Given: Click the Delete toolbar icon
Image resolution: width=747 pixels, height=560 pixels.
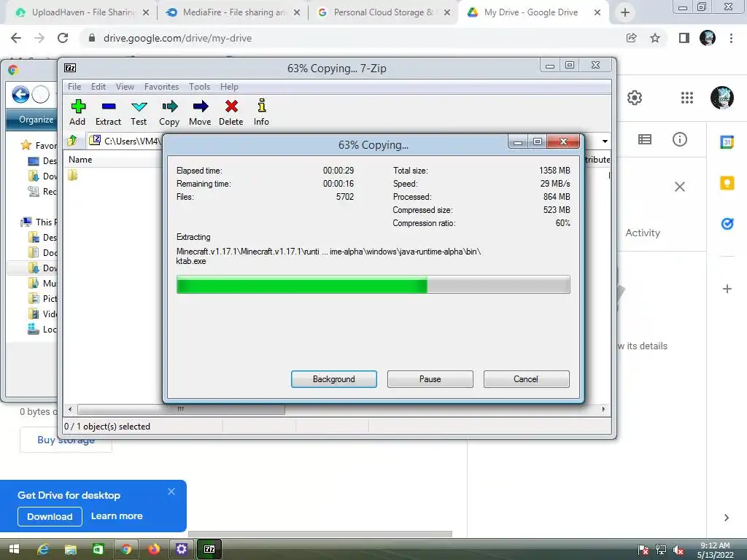Looking at the screenshot, I should pyautogui.click(x=231, y=112).
